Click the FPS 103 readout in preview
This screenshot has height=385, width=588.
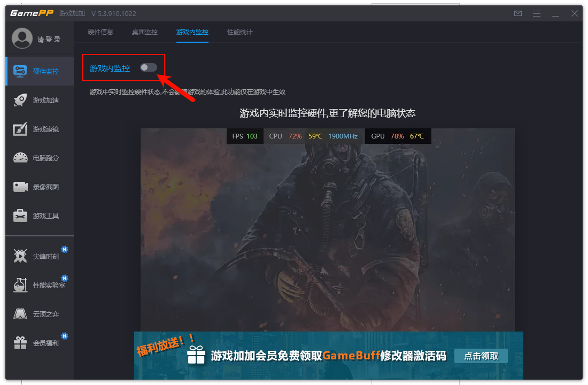(245, 136)
